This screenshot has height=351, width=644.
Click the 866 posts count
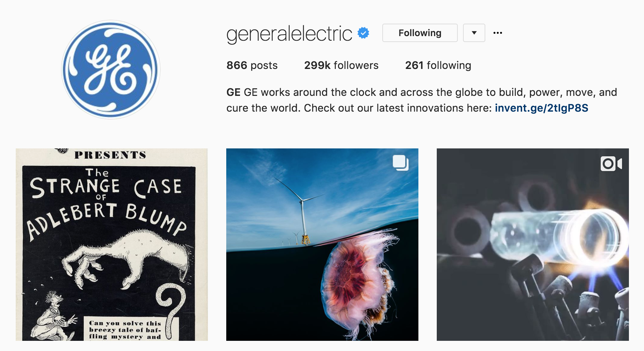click(x=252, y=65)
